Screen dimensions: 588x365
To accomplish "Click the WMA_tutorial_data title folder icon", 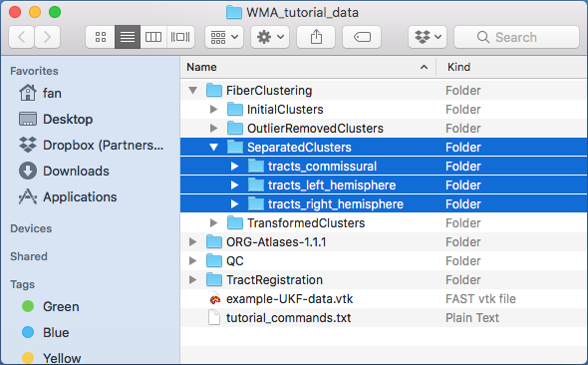I will coord(234,12).
